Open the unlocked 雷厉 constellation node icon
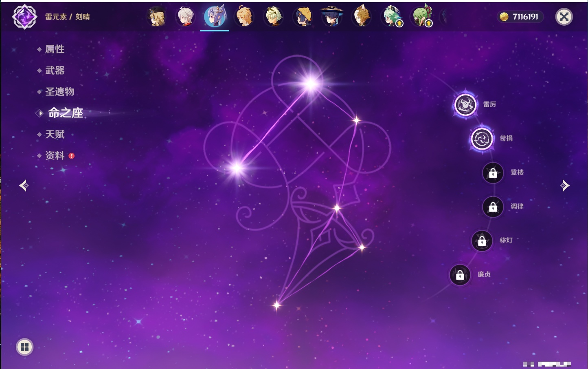The height and width of the screenshot is (369, 588). 465,105
